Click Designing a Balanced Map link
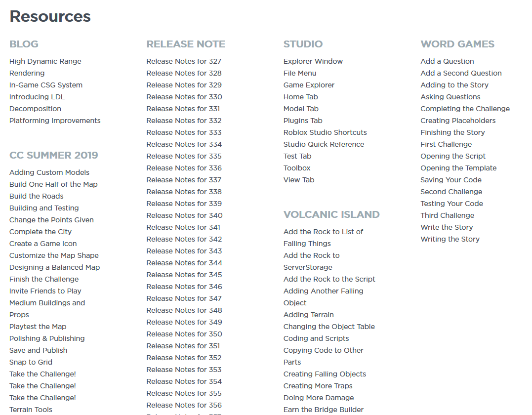 55,267
